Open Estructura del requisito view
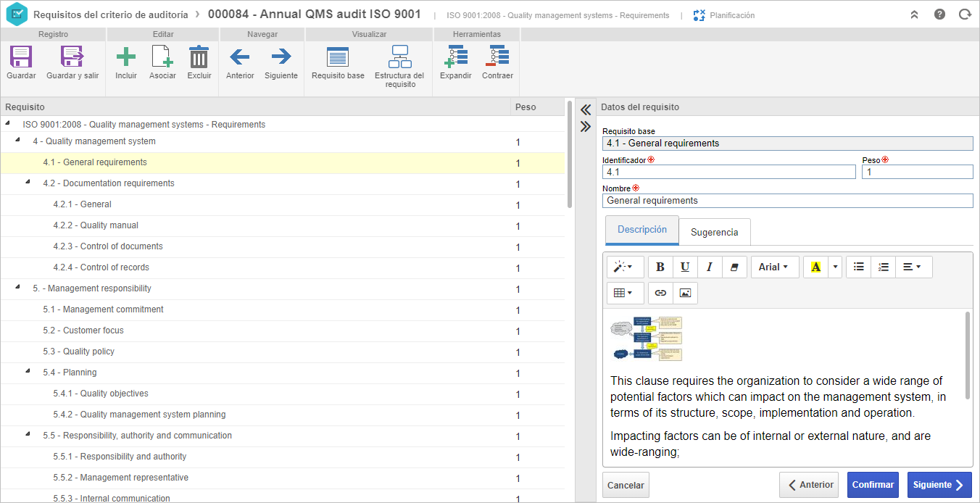The image size is (980, 503). click(399, 57)
